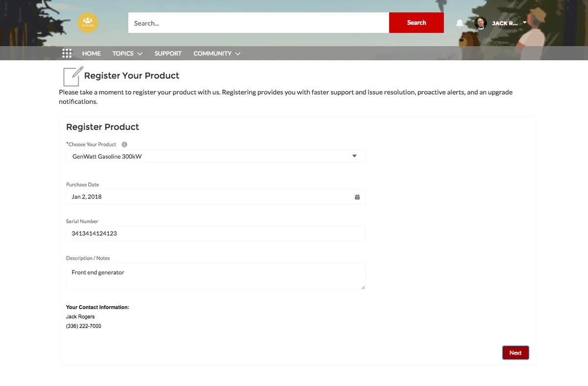Image resolution: width=588 pixels, height=386 pixels.
Task: Click the JACK R... username
Action: click(x=505, y=23)
